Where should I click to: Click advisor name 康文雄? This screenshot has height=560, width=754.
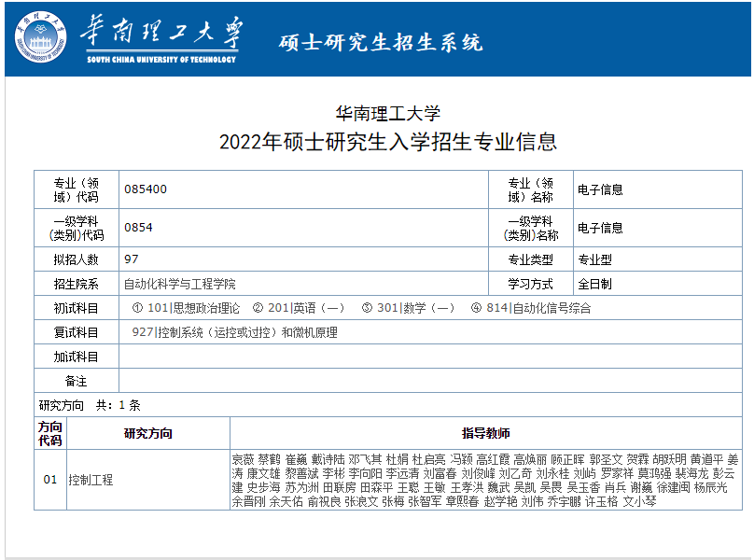coord(263,473)
